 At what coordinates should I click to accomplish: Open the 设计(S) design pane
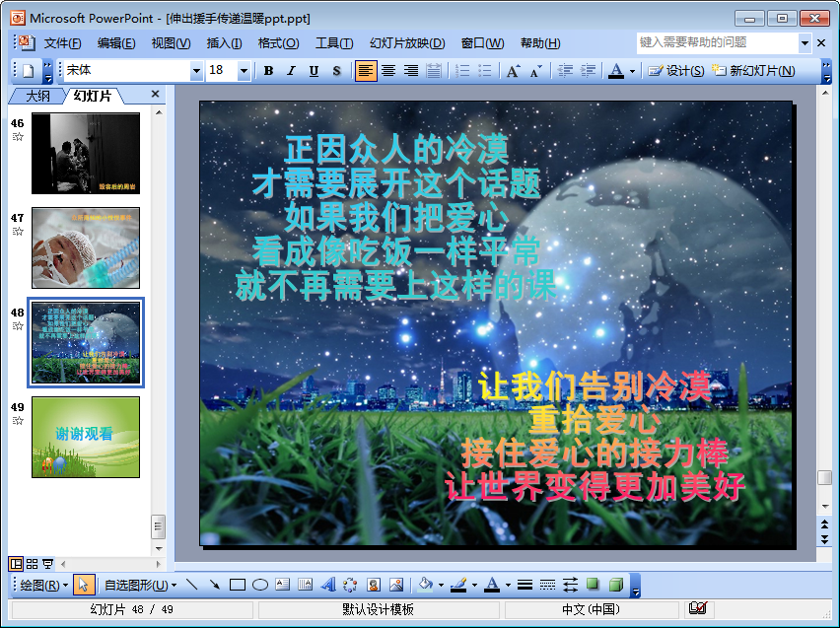click(676, 71)
